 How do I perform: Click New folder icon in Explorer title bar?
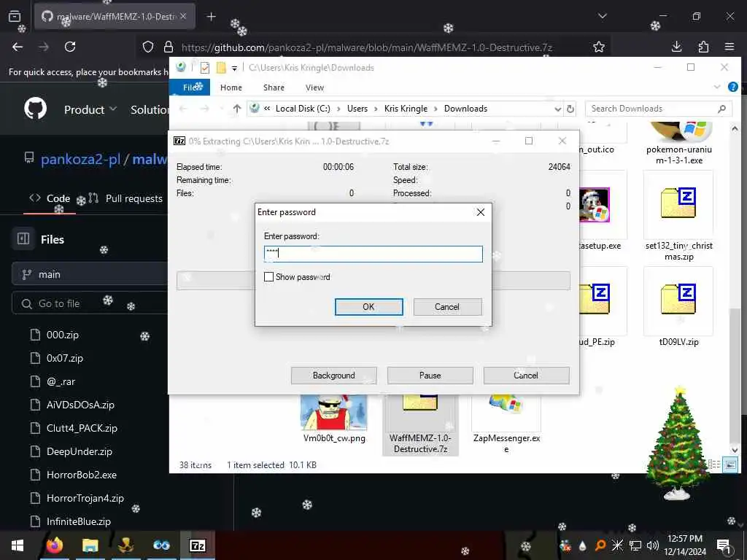point(221,68)
